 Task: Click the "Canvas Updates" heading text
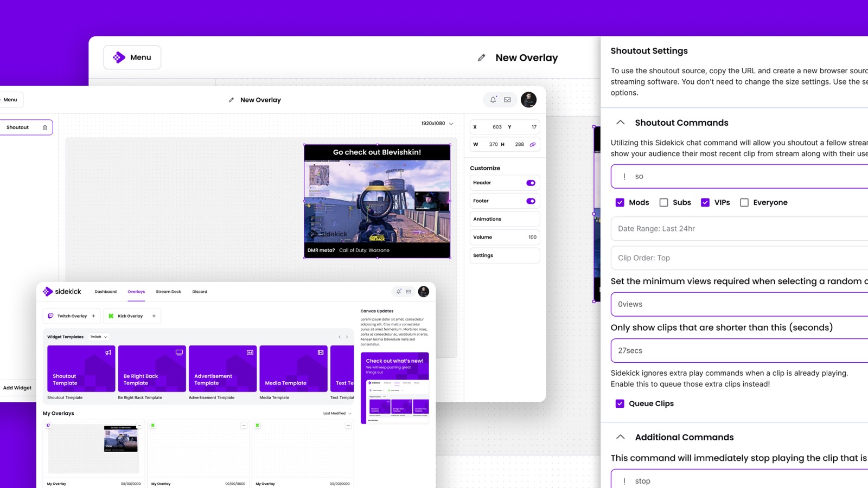tap(377, 311)
